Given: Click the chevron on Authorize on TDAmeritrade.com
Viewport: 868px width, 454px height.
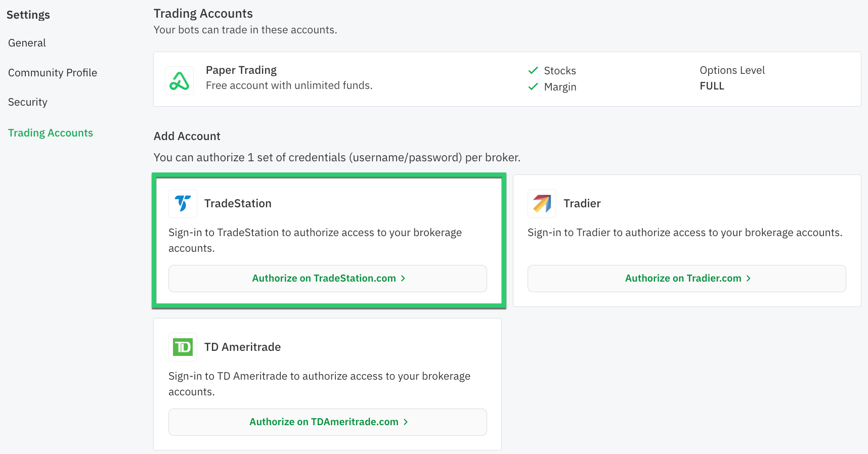Looking at the screenshot, I should (405, 422).
